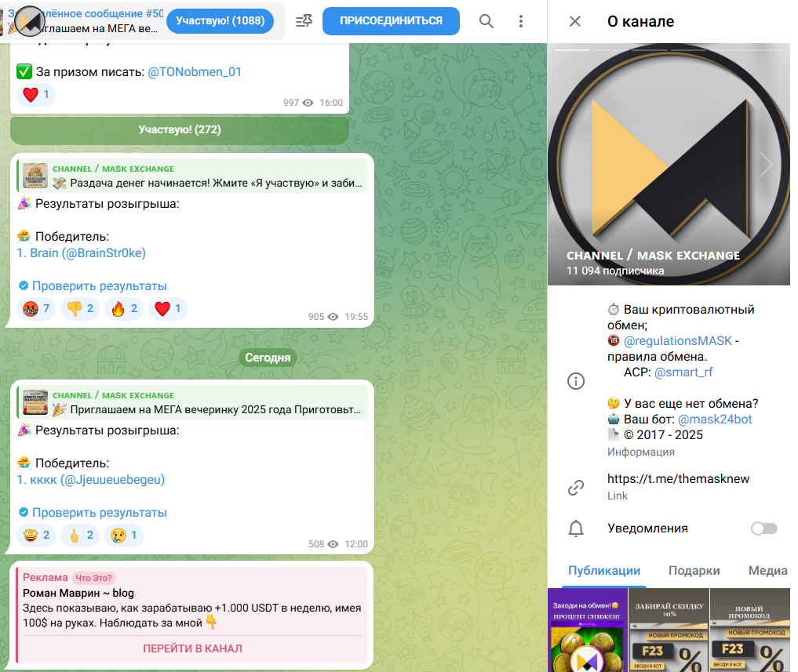
Task: Click Проверить результаты in the 19:55 message
Action: point(99,286)
